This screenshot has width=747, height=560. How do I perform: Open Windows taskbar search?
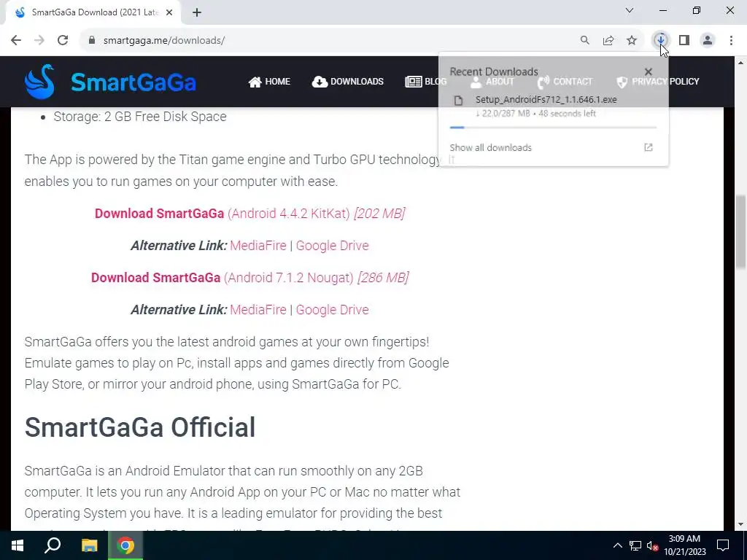pos(53,545)
